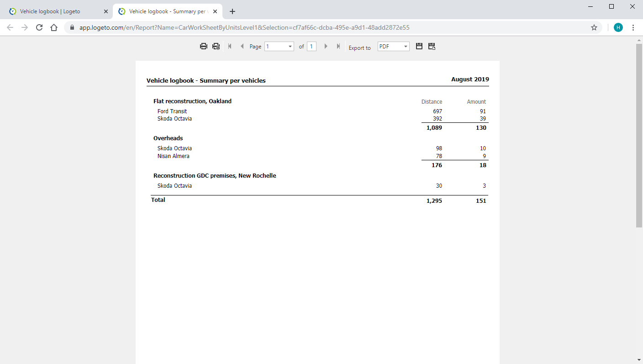Click scrollbar up arrow
The width and height of the screenshot is (643, 364).
pos(639,40)
